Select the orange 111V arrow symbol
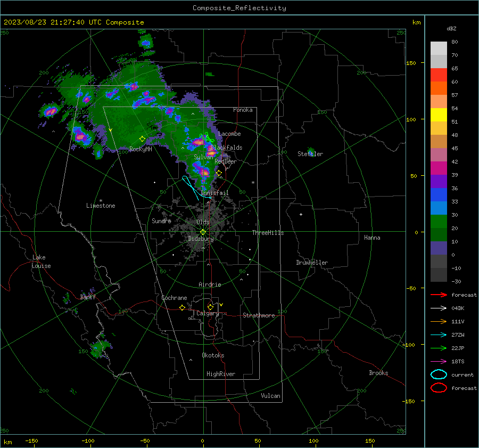Viewport: 479px width, 448px height. click(x=439, y=321)
